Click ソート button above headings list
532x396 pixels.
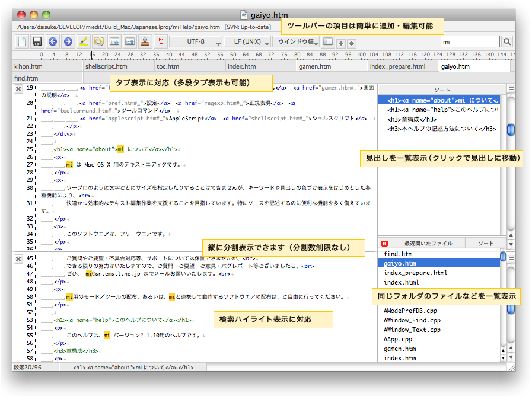442,90
